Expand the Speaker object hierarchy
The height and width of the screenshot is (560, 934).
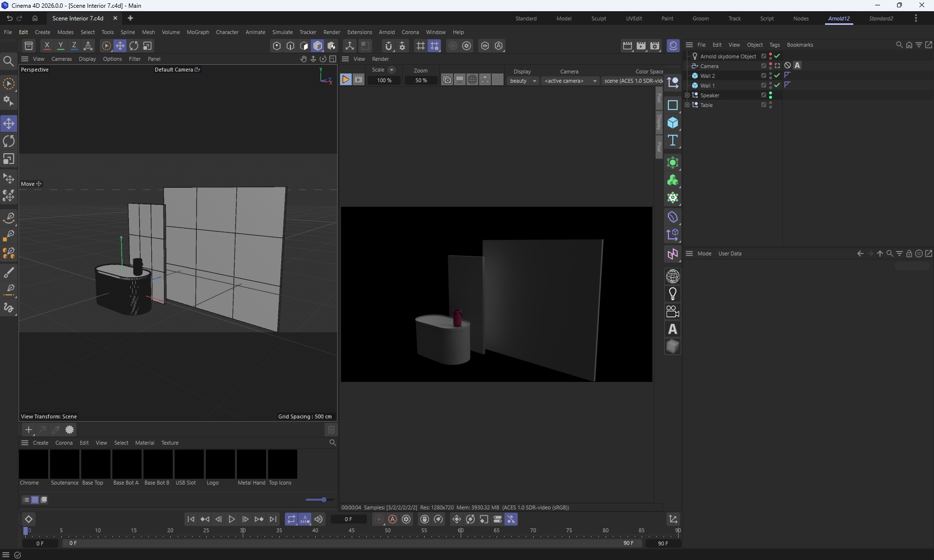(x=687, y=95)
